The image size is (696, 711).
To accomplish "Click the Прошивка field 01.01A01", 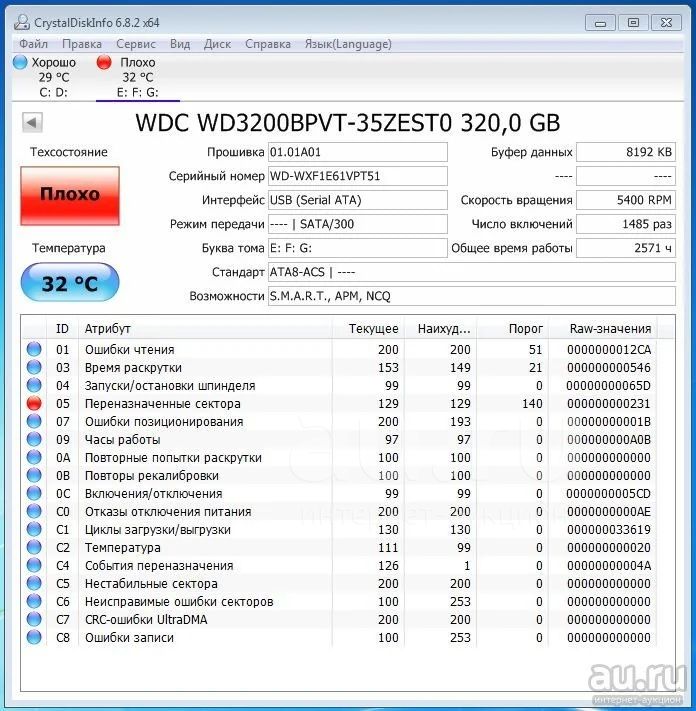I will 357,152.
